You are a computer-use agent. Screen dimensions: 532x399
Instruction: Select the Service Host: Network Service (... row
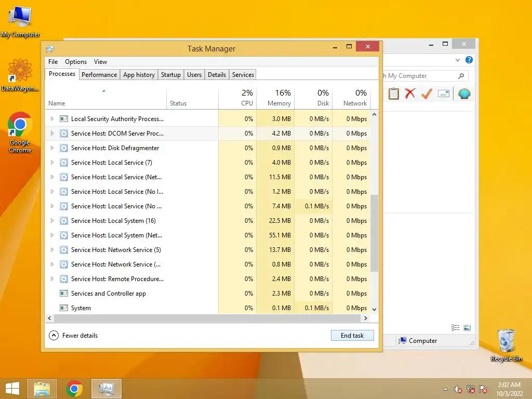pyautogui.click(x=207, y=264)
